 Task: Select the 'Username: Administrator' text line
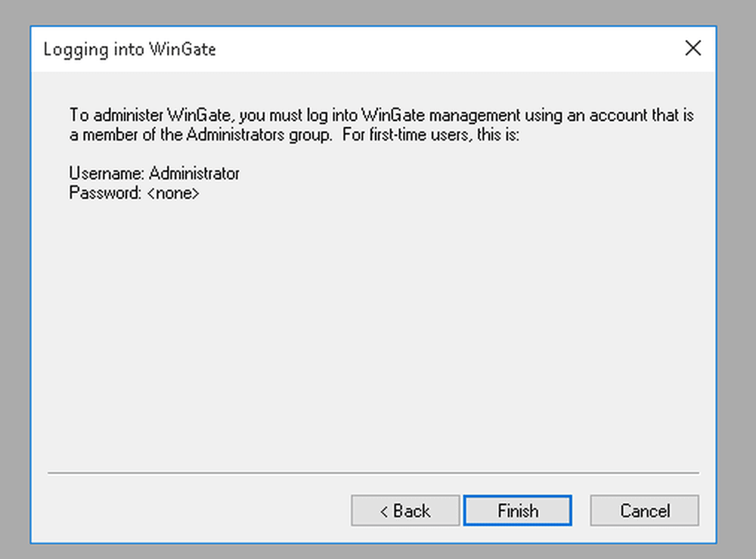tap(154, 173)
